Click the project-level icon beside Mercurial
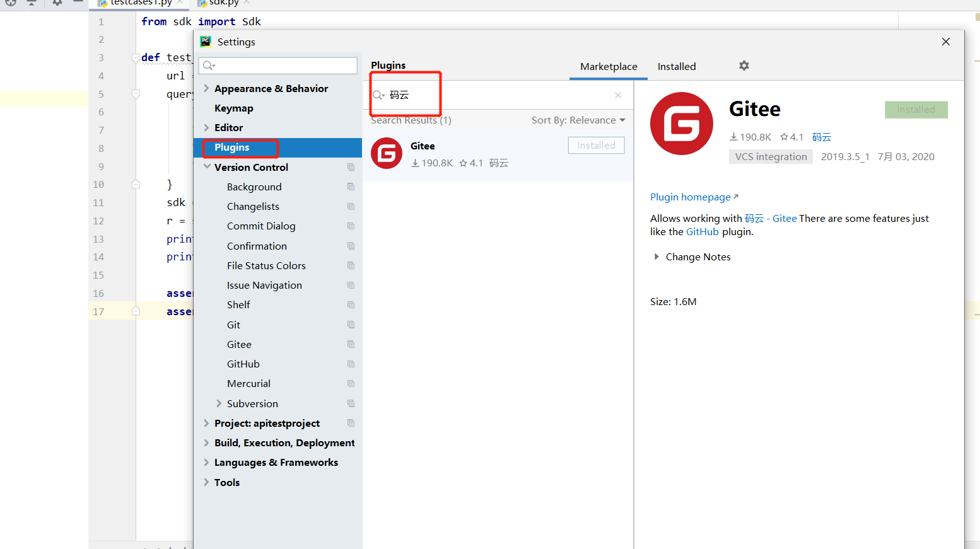The height and width of the screenshot is (549, 980). [351, 383]
